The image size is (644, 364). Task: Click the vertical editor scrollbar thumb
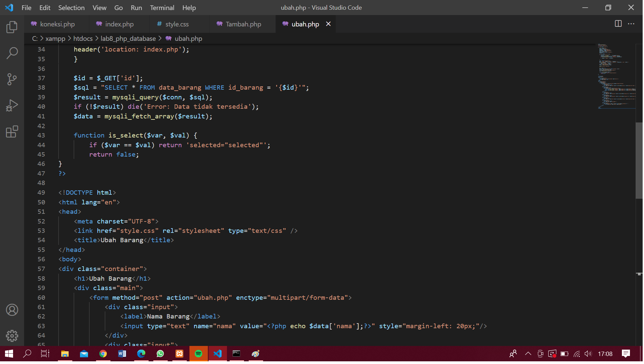pos(639,161)
